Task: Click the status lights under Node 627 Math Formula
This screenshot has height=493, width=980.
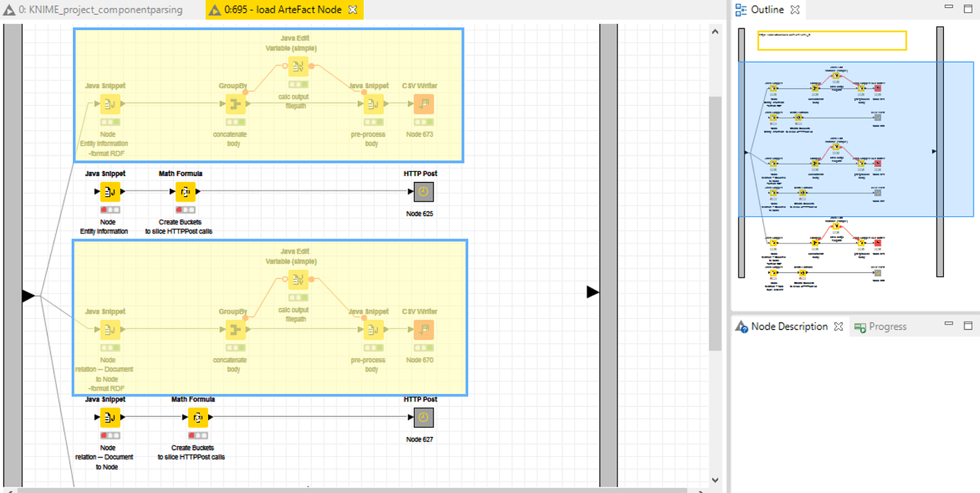Action: pyautogui.click(x=198, y=435)
